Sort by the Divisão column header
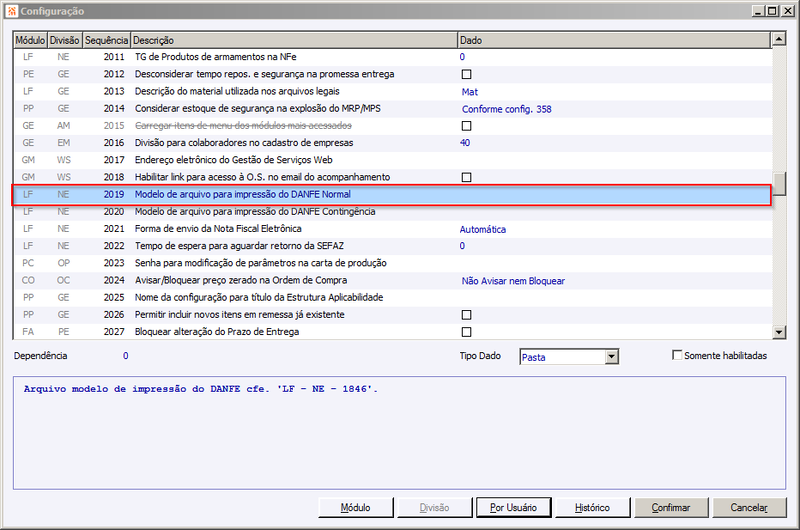Image resolution: width=800 pixels, height=530 pixels. click(64, 40)
